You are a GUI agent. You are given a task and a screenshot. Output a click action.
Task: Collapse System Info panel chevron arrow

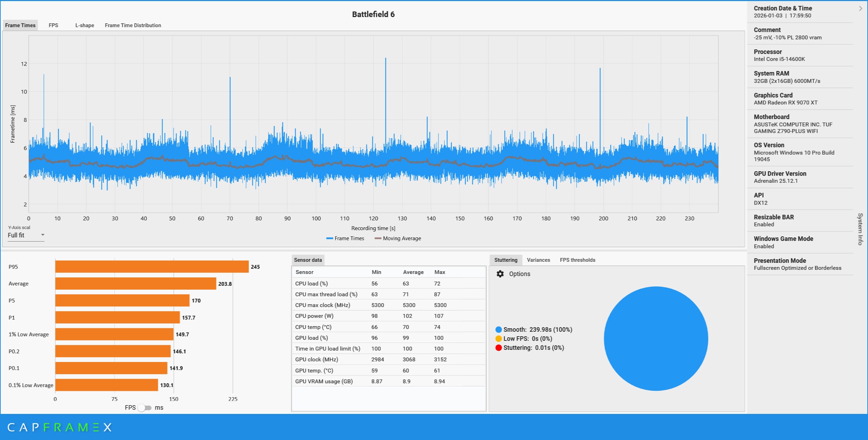(860, 8)
